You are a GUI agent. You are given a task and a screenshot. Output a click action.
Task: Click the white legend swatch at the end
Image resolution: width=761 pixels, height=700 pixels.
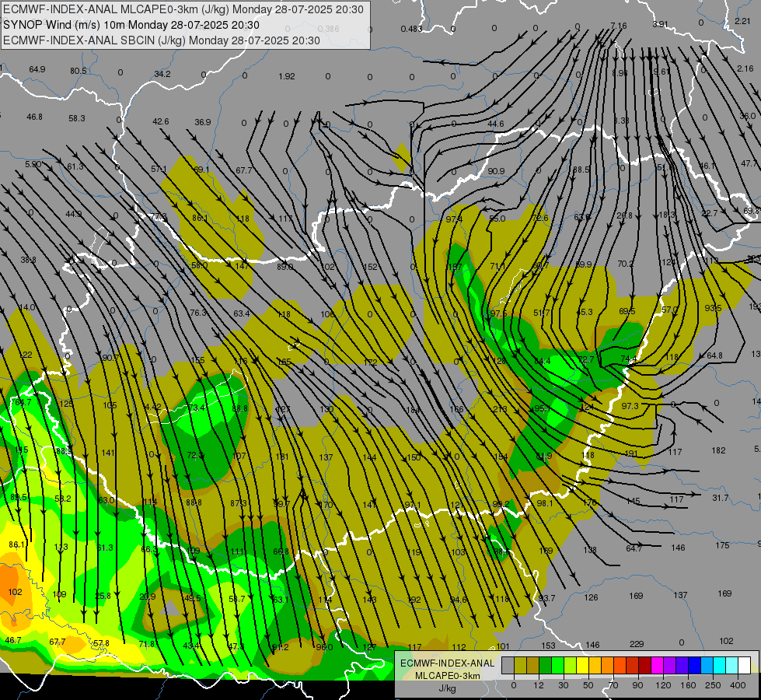coord(745,665)
